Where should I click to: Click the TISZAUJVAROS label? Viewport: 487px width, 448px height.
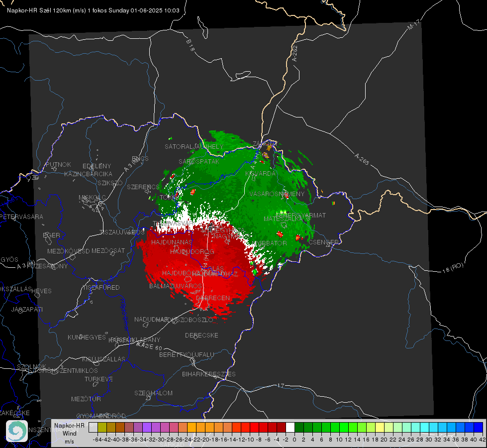tap(122, 232)
